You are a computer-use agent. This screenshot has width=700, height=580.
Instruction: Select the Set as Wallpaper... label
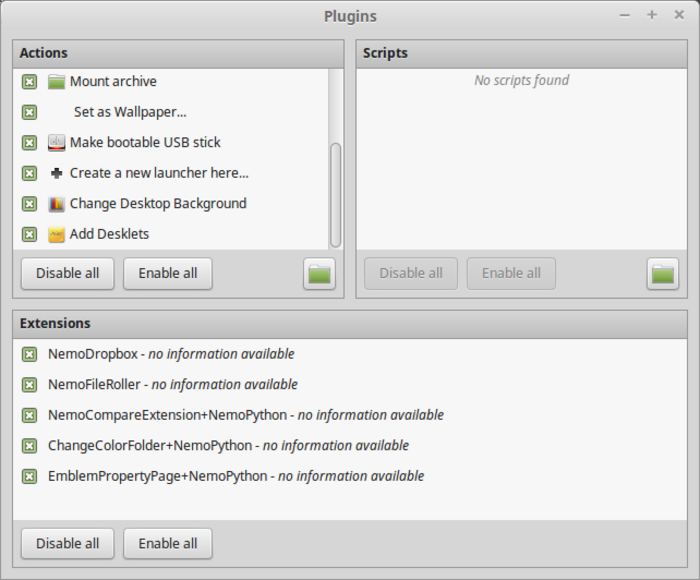pos(130,112)
